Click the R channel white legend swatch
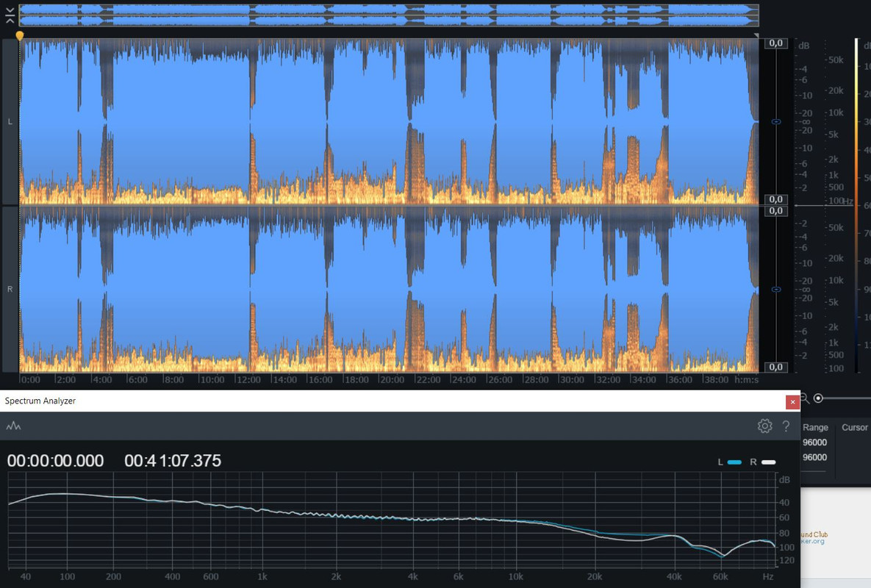The width and height of the screenshot is (871, 588). [769, 462]
